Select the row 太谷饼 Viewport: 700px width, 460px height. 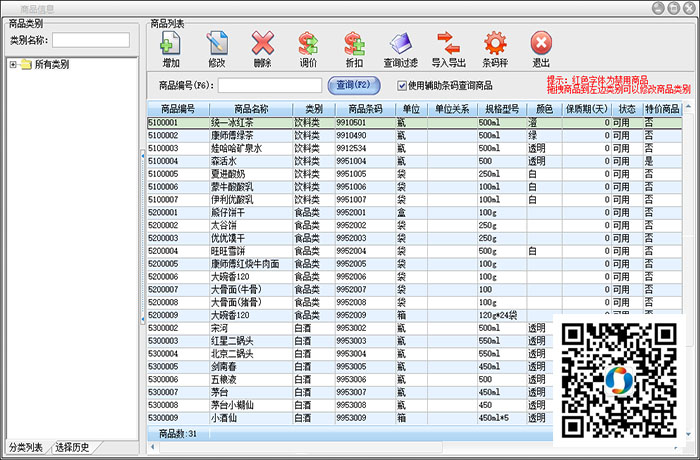pos(414,226)
